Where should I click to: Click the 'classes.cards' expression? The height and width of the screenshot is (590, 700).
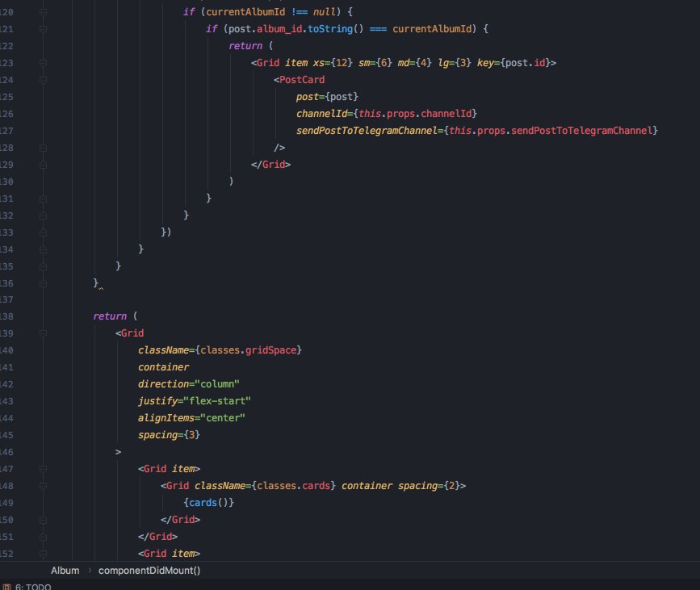click(x=293, y=486)
